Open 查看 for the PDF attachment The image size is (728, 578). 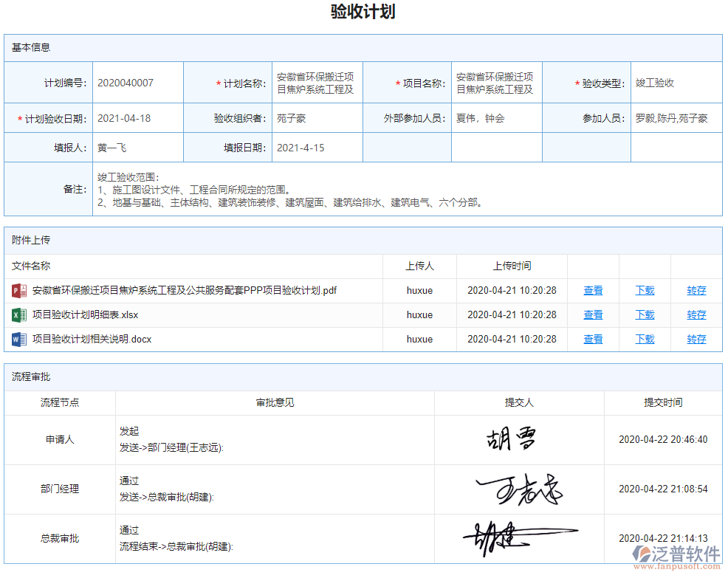coord(593,290)
